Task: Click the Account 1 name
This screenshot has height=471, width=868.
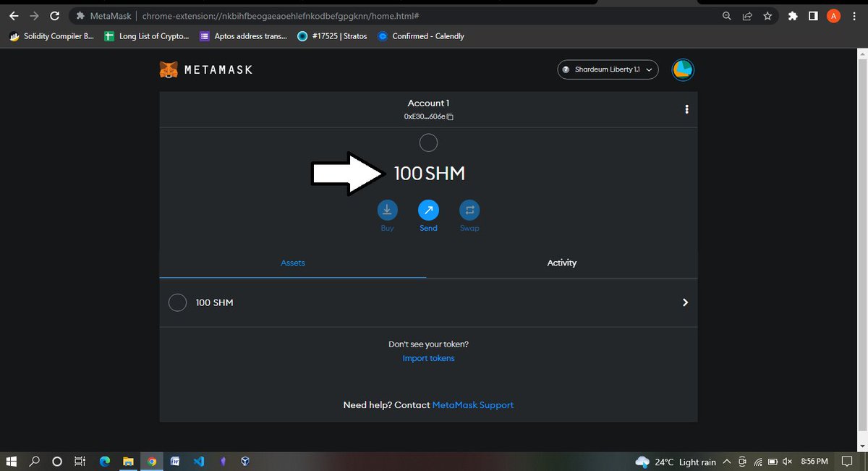Action: pos(428,103)
